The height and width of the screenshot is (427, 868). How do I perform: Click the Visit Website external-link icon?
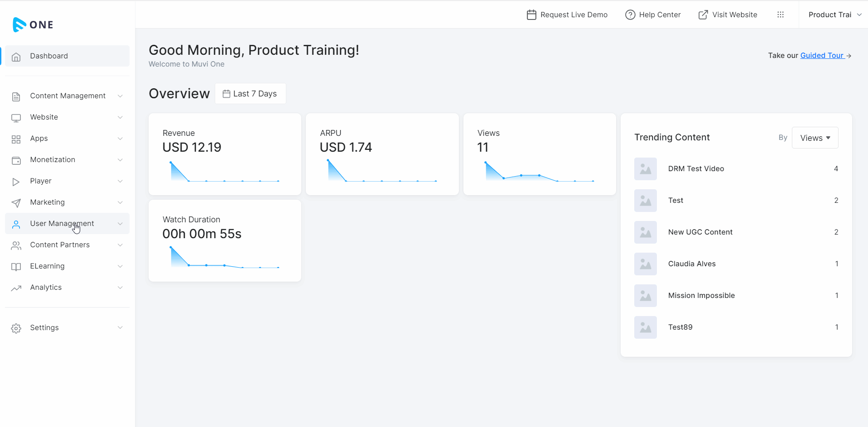click(703, 15)
